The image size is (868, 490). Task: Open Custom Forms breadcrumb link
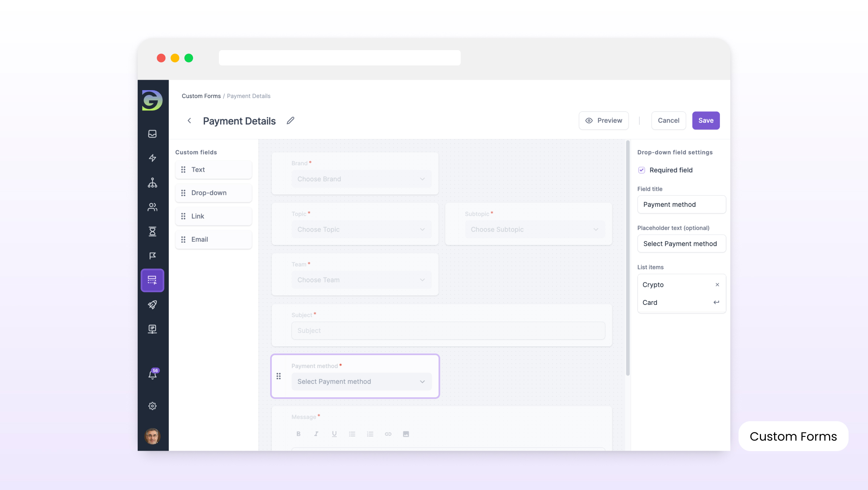[x=201, y=96]
